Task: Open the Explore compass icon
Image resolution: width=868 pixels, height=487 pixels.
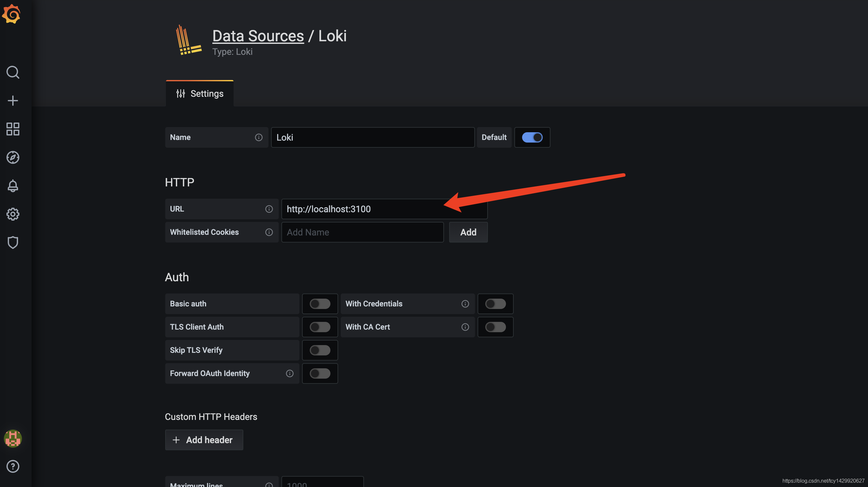Action: point(13,157)
